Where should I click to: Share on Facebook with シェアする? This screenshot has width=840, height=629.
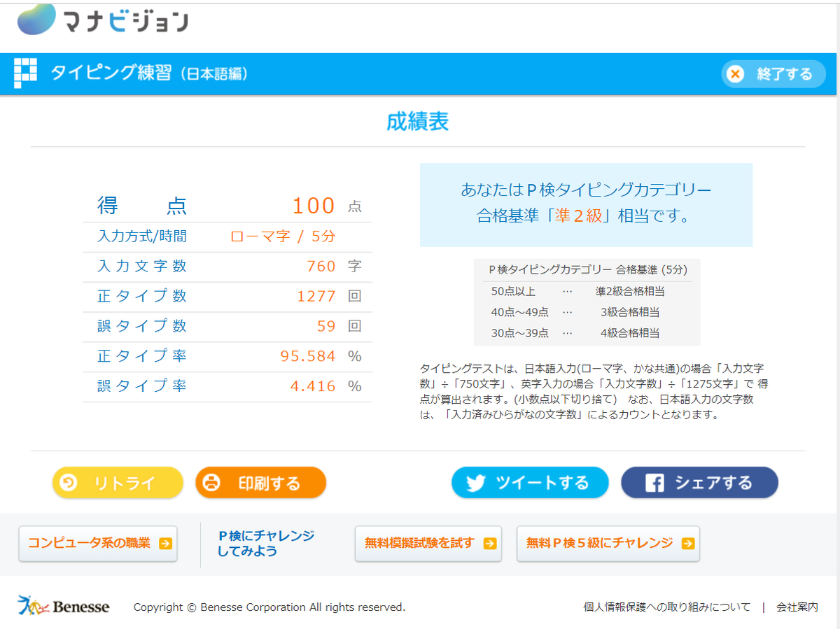[699, 483]
